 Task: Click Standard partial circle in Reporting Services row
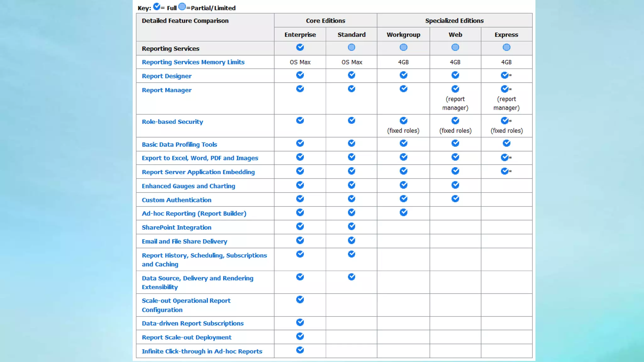[352, 47]
